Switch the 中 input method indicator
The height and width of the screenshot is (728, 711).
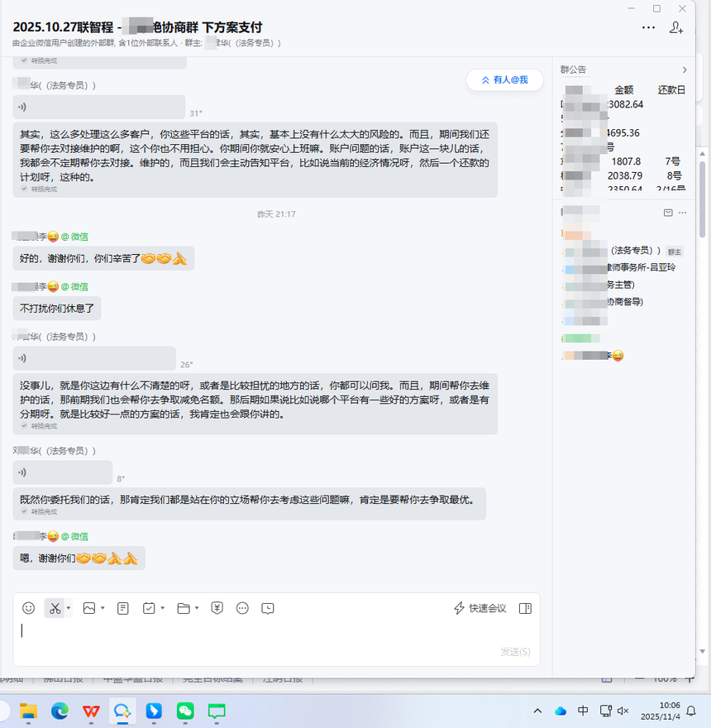tap(583, 711)
